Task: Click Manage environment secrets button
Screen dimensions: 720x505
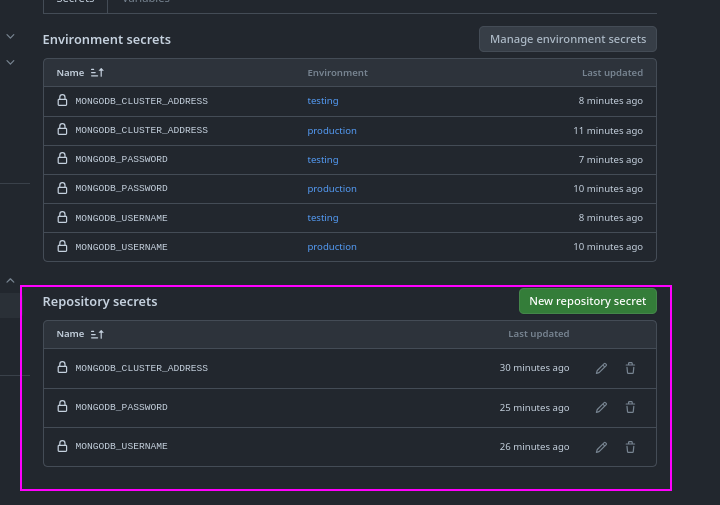Action: 567,39
